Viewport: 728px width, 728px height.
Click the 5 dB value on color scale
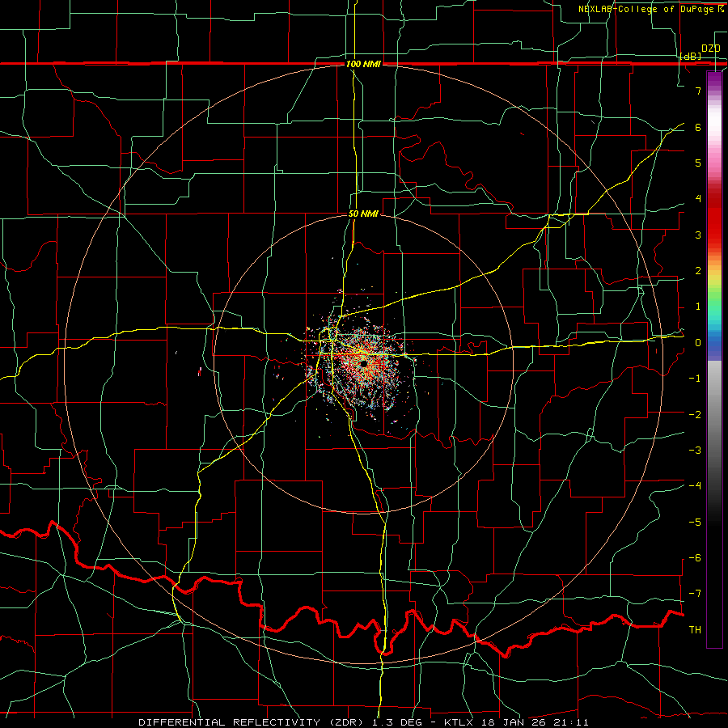(698, 163)
